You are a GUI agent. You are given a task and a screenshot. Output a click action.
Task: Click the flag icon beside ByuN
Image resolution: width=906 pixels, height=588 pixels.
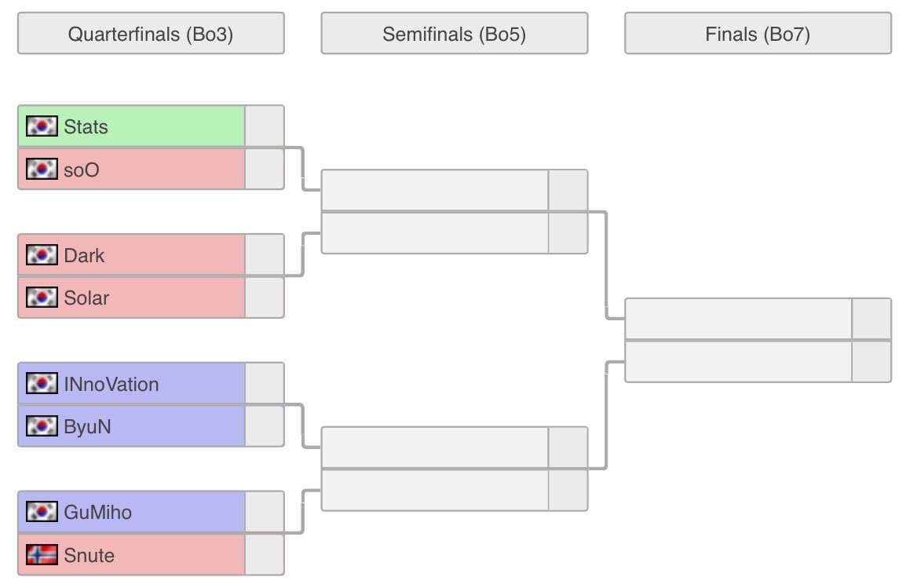point(42,426)
